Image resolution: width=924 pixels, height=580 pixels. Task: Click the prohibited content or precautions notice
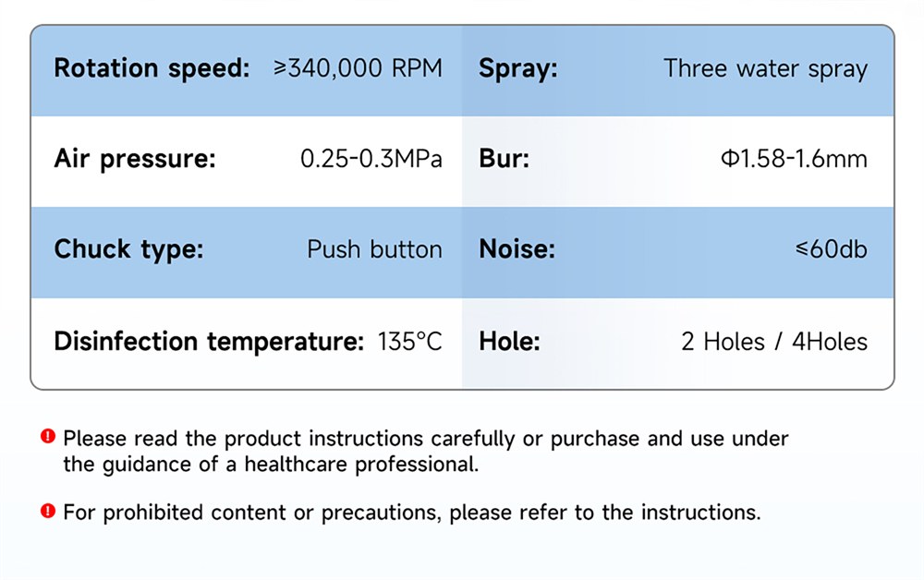(412, 513)
